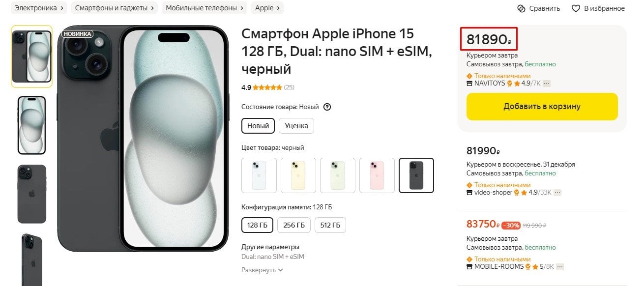Viewport: 644px width, 286px height.
Task: Click the NAVITOYS store icon
Action: 469,84
